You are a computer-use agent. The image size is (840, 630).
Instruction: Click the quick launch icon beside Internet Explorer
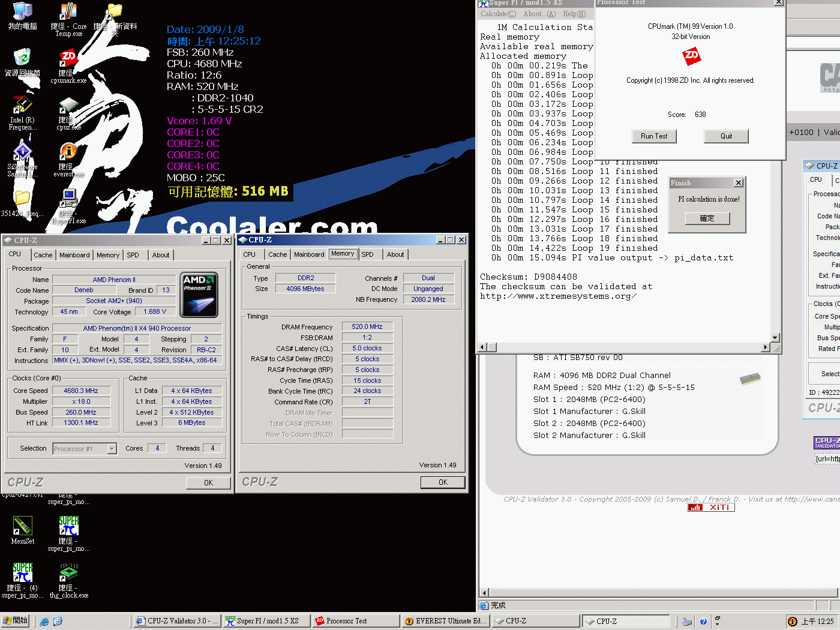pyautogui.click(x=58, y=622)
